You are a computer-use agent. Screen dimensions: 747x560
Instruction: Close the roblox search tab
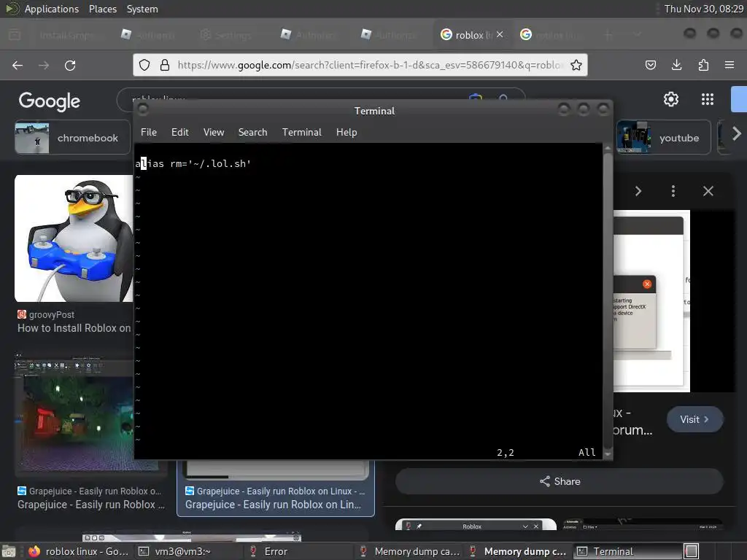click(x=500, y=34)
